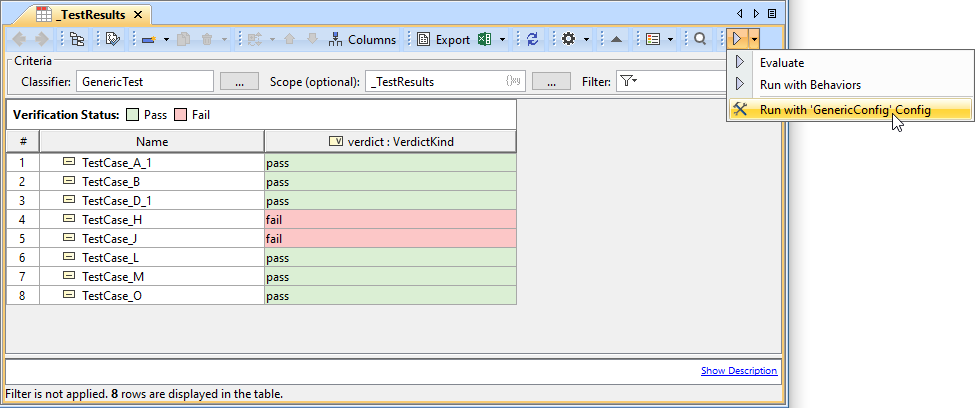Viewport: 975px width, 408px height.
Task: Click the Columns toolbar button
Action: 362,40
